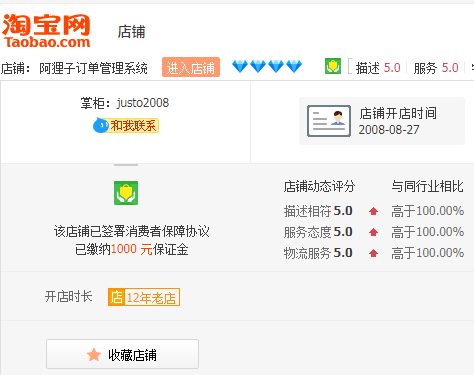The height and width of the screenshot is (375, 474).
Task: Click the 描述 5.0 score in header
Action: (378, 68)
